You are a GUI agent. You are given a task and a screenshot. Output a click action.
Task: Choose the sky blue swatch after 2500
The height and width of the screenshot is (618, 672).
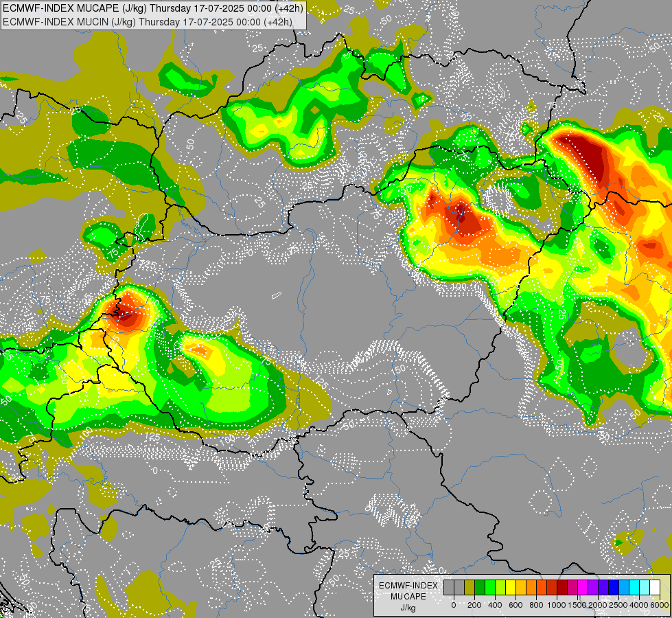625,587
